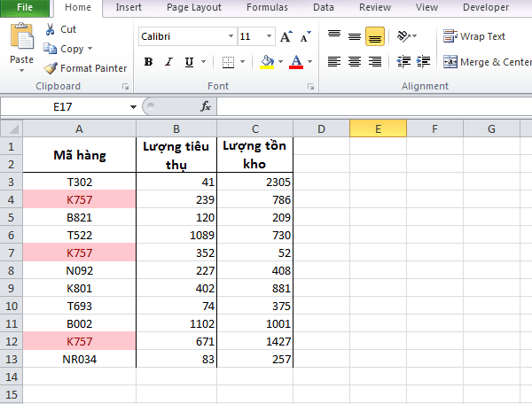The width and height of the screenshot is (532, 404).
Task: Switch to the Formulas tab
Action: (267, 7)
